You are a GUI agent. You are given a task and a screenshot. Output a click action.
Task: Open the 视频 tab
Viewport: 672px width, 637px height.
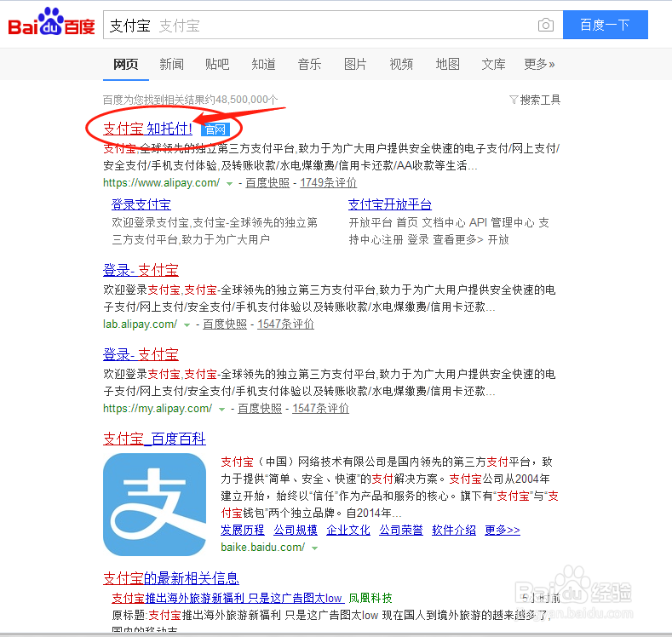(401, 64)
